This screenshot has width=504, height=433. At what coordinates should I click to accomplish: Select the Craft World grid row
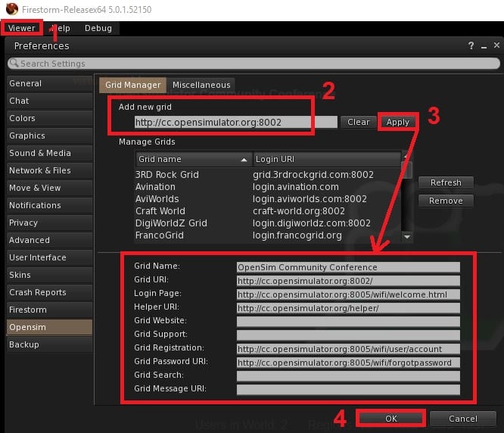click(x=268, y=211)
